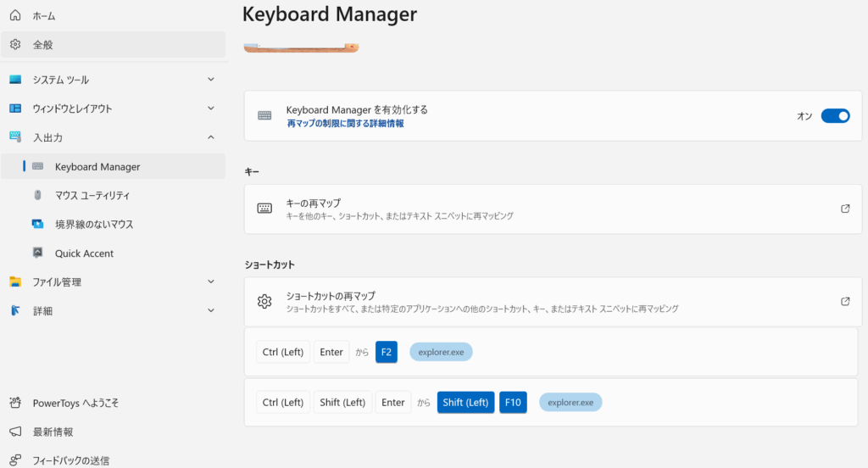Open the remap shortcuts external window icon

pos(845,302)
